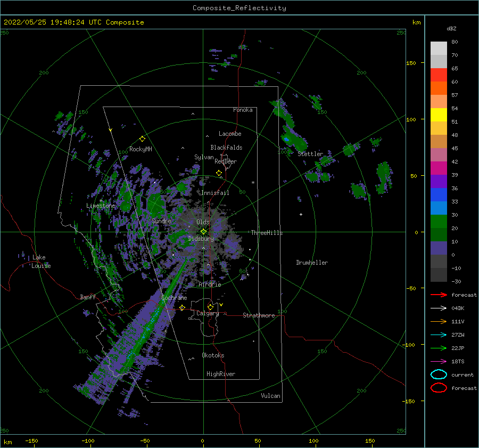This screenshot has height=448, width=479.
Task: Click the Olds town label
Action: point(203,222)
